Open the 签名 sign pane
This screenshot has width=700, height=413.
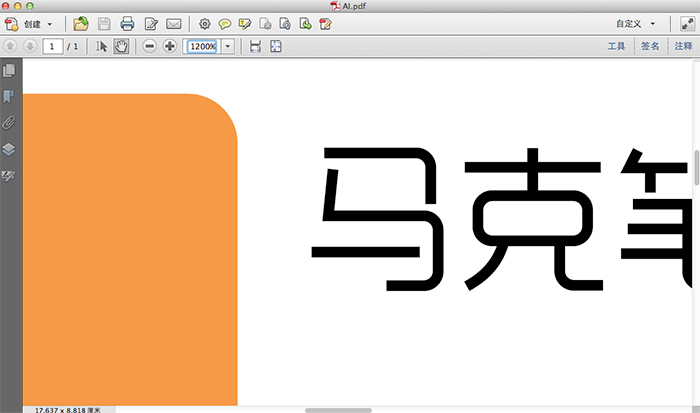(650, 46)
